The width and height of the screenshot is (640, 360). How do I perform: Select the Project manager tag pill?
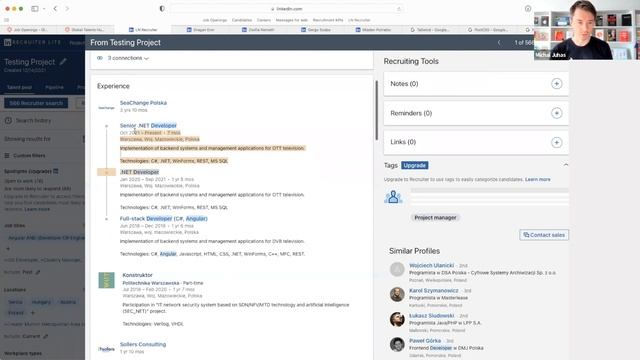(x=435, y=218)
